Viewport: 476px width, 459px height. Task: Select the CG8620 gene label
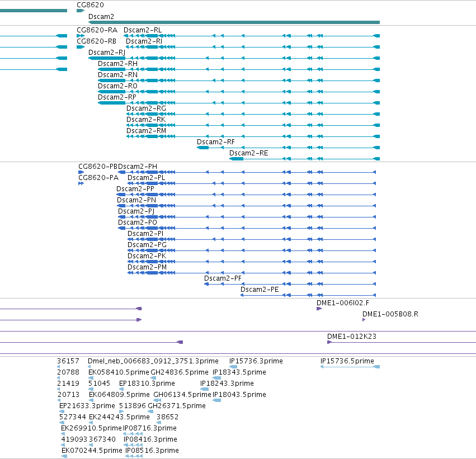click(x=90, y=5)
